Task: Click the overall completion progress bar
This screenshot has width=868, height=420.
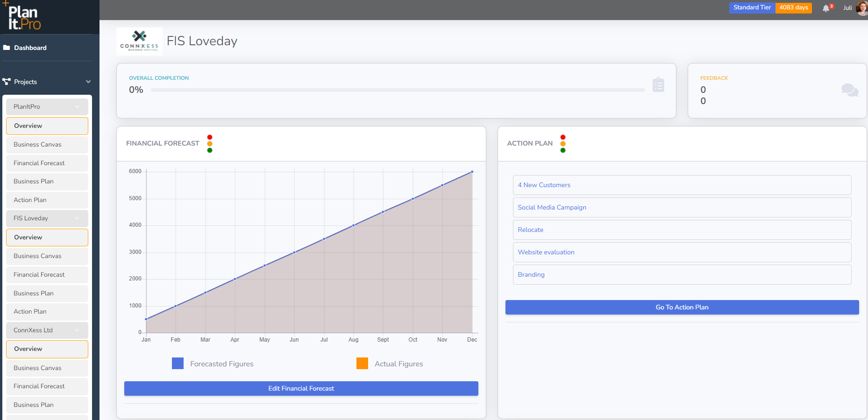Action: tap(398, 90)
